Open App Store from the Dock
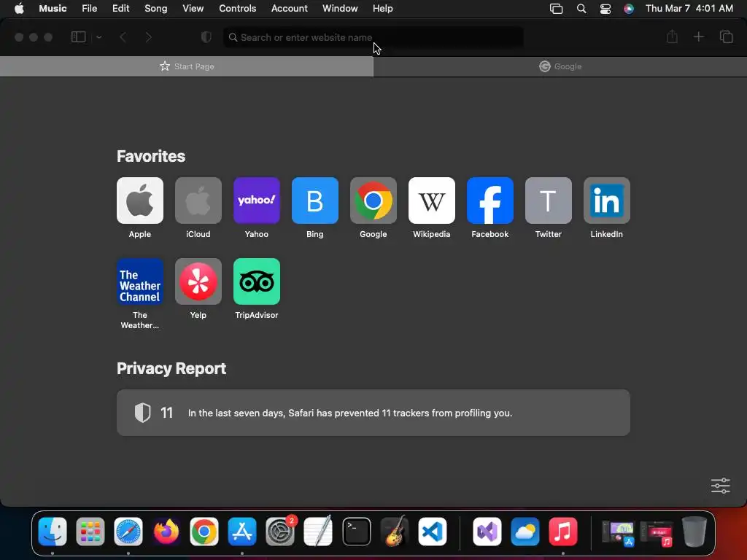The height and width of the screenshot is (560, 747). pyautogui.click(x=242, y=532)
